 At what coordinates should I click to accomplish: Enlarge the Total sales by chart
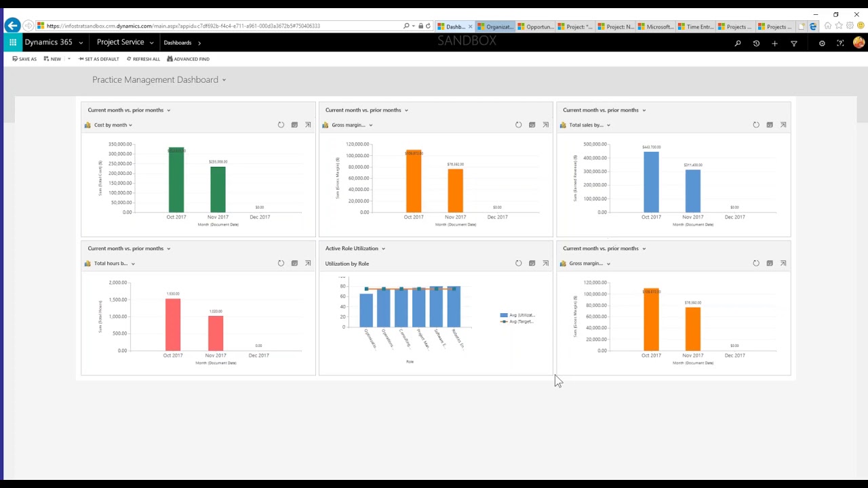783,125
